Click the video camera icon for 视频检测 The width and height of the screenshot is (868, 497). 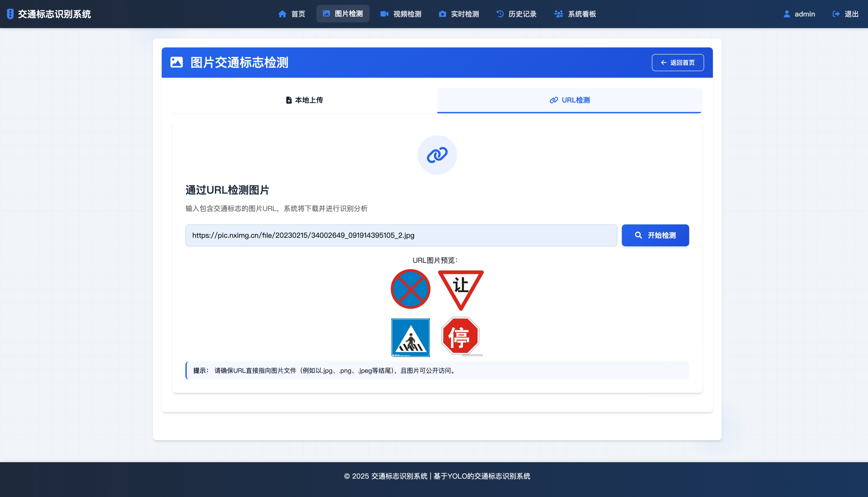384,14
